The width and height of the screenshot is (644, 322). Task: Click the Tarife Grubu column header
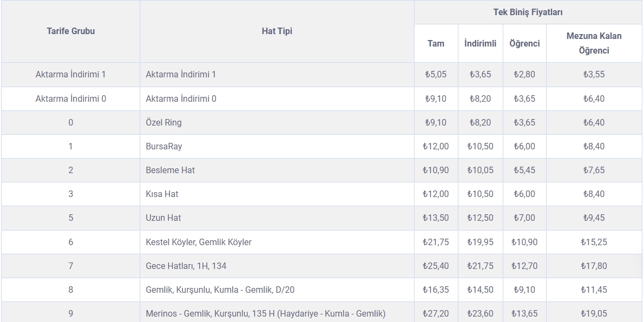(71, 31)
